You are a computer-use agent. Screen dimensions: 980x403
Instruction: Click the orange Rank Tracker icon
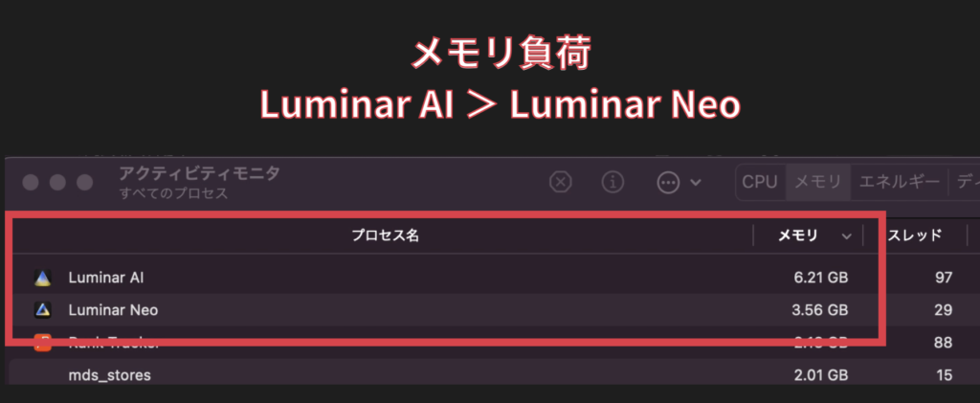click(42, 342)
